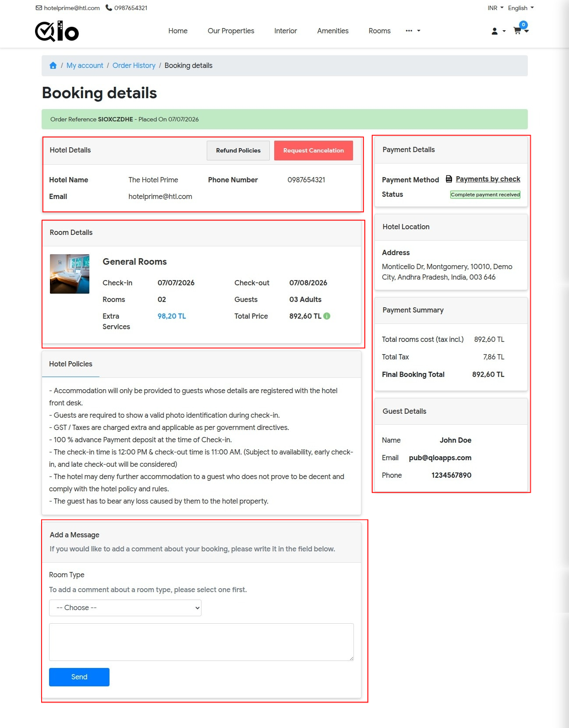This screenshot has height=728, width=569.
Task: Expand the three-dots more menu
Action: [413, 31]
